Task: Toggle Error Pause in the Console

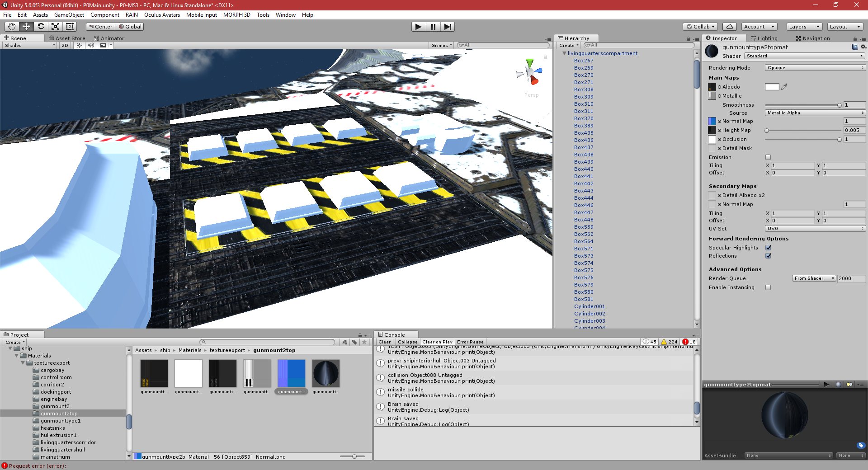Action: (470, 342)
